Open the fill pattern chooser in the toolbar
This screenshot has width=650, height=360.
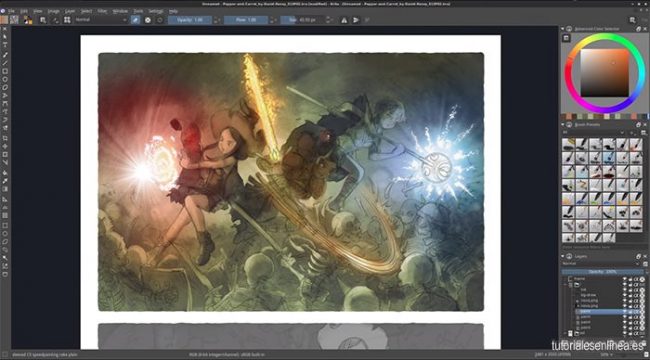coord(15,20)
